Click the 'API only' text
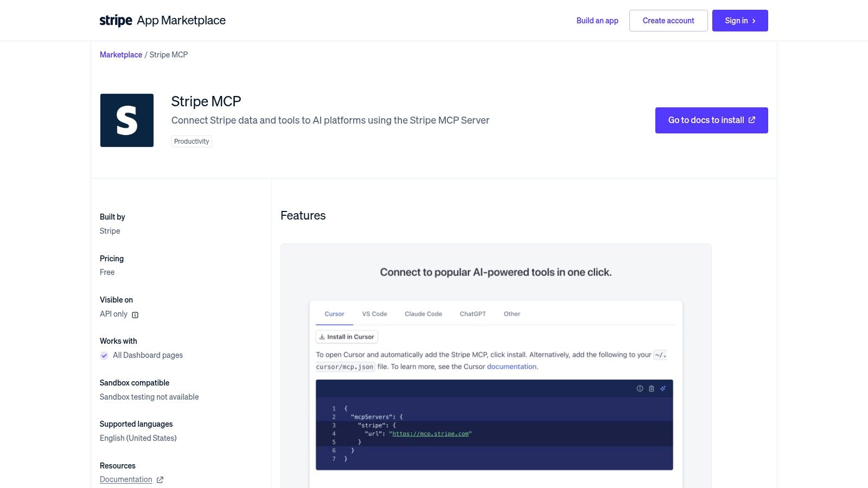This screenshot has height=488, width=868. [113, 314]
